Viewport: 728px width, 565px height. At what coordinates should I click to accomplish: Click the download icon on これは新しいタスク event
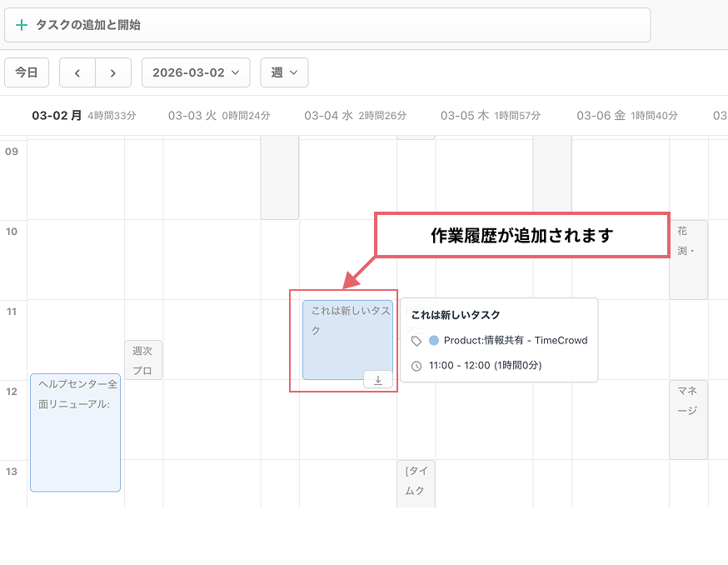coord(377,378)
